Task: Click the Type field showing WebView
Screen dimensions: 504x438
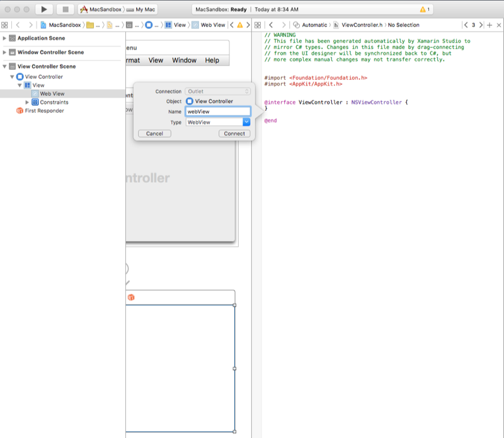Action: pos(214,122)
